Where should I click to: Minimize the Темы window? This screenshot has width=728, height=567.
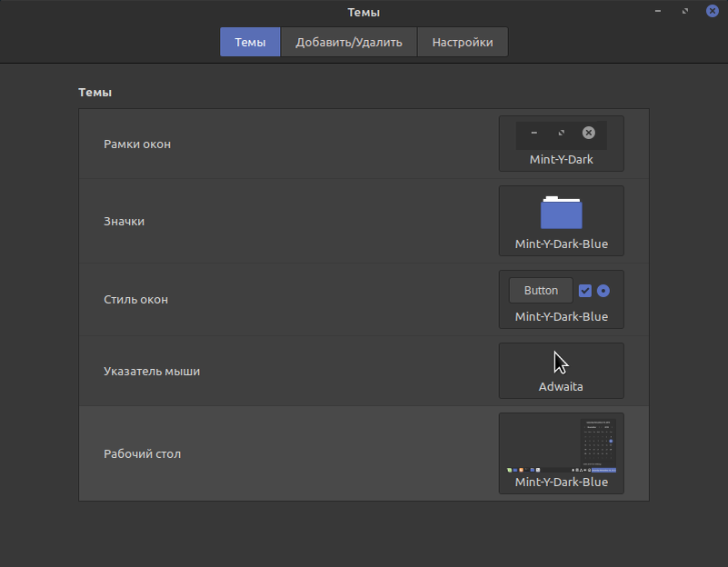pos(658,11)
